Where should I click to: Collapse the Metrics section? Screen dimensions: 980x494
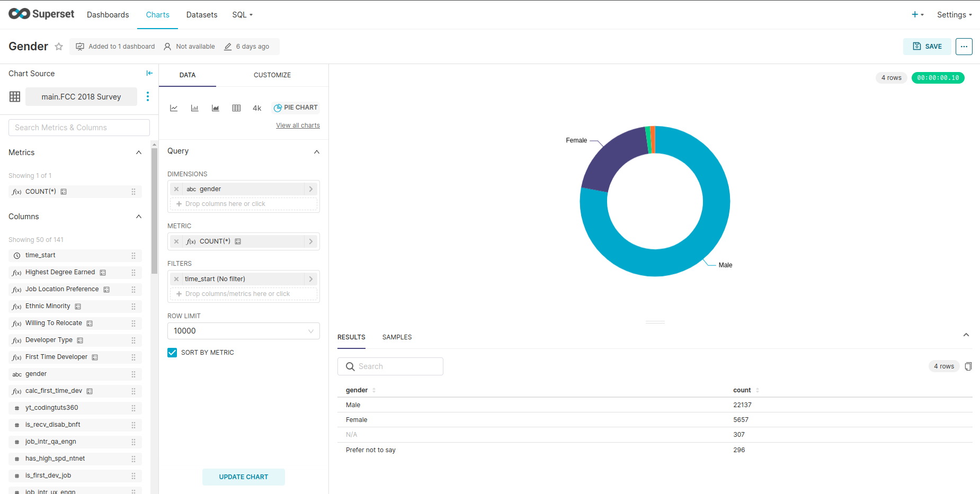138,152
